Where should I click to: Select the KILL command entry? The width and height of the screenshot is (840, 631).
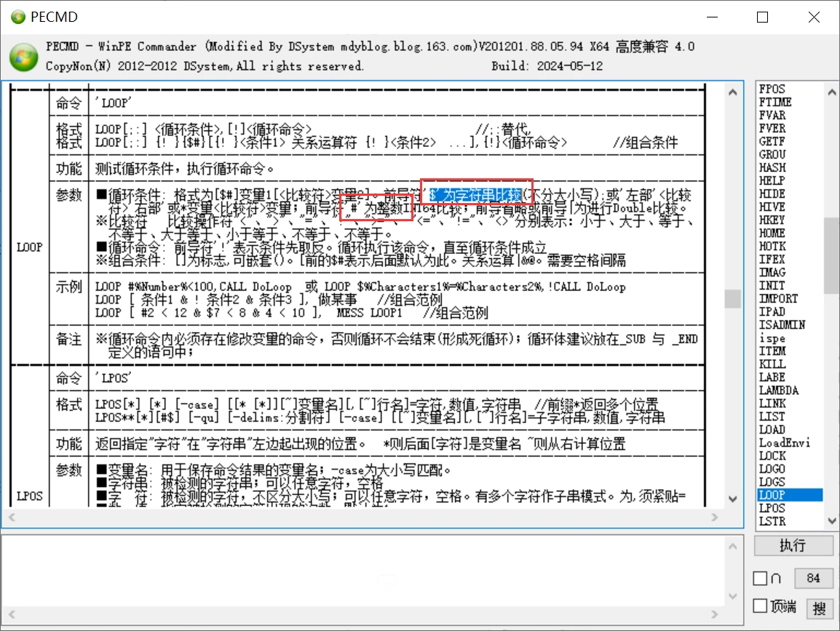tap(772, 364)
